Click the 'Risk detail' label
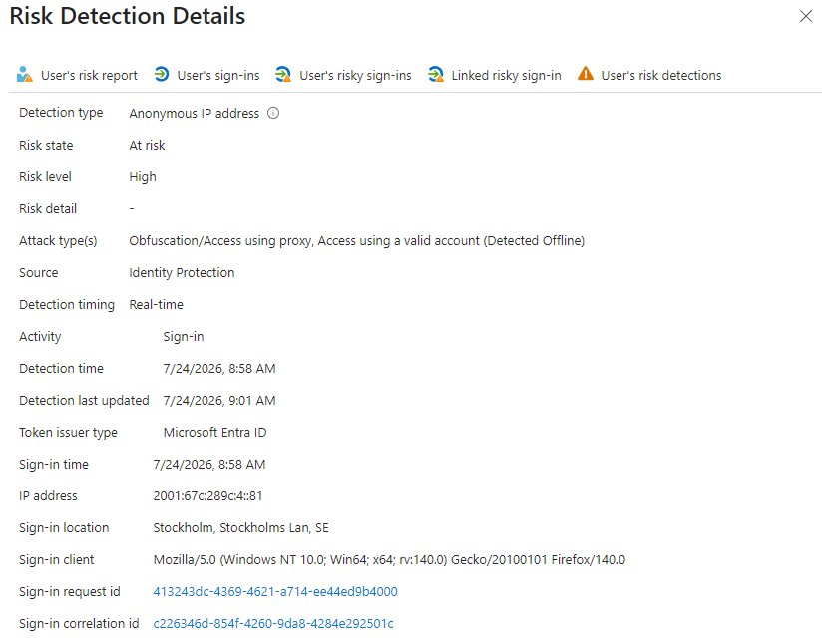This screenshot has height=644, width=825. 48,209
